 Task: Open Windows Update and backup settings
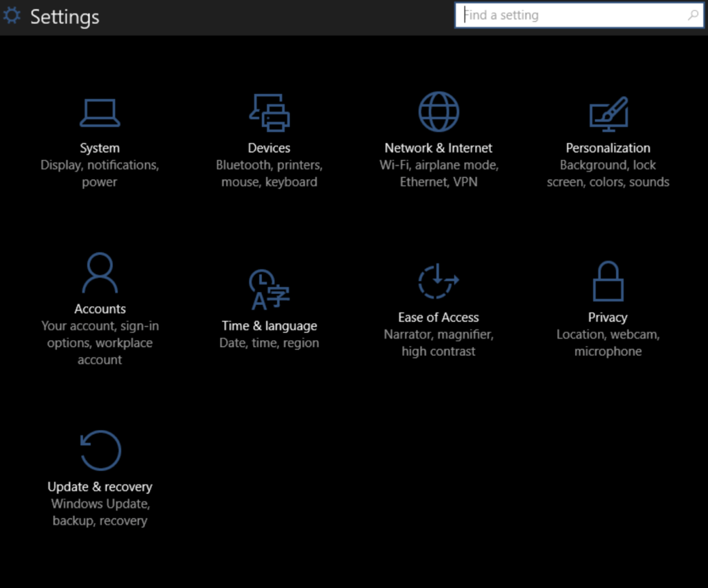point(100,504)
